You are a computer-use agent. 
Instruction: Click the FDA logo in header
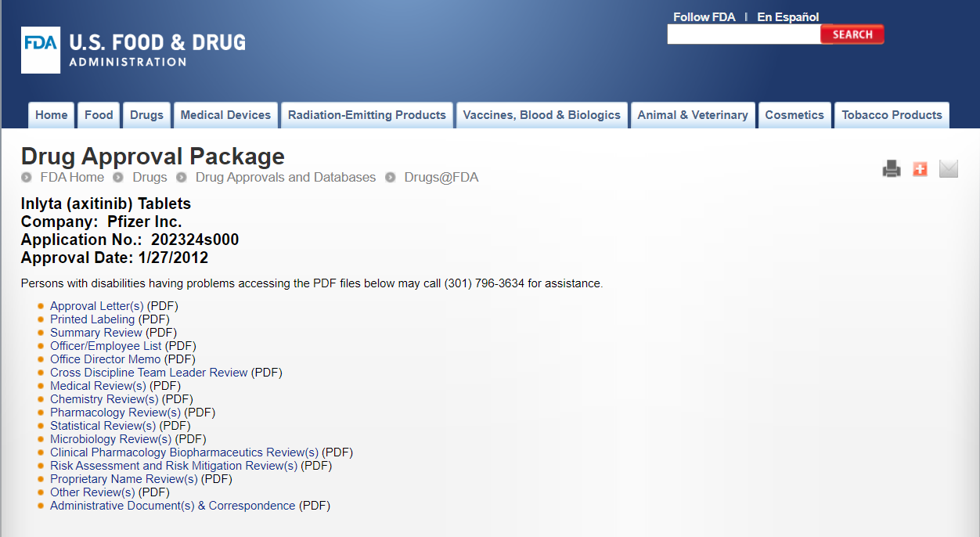(x=41, y=50)
